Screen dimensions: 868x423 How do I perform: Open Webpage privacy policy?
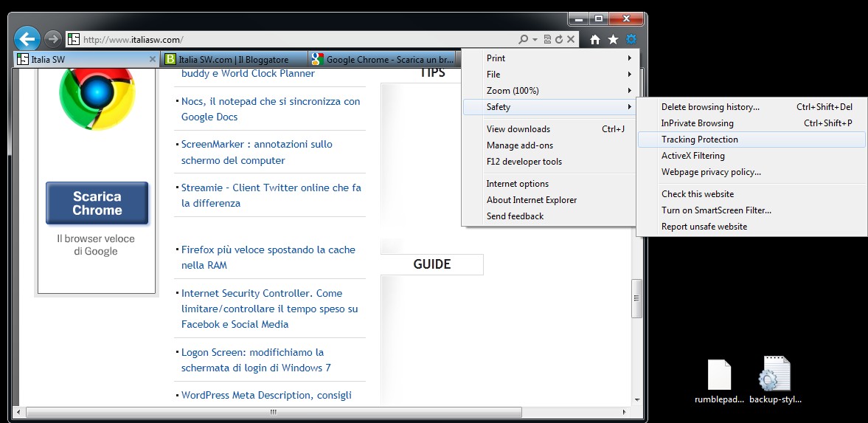751,172
